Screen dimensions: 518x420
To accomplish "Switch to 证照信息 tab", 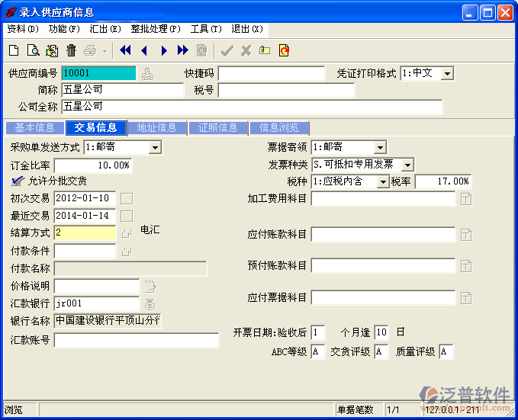I will [x=218, y=128].
